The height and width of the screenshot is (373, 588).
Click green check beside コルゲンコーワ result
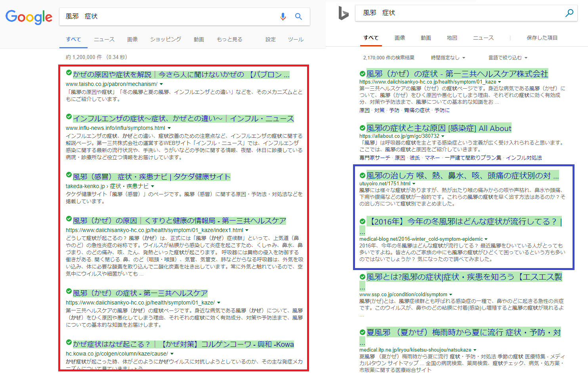pos(69,343)
